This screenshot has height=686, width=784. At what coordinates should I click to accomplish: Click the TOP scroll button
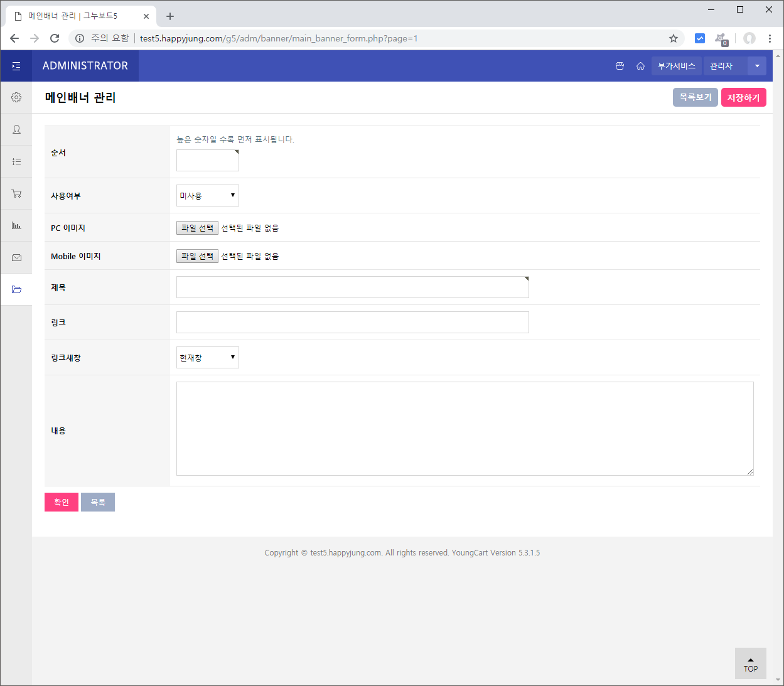tap(750, 663)
